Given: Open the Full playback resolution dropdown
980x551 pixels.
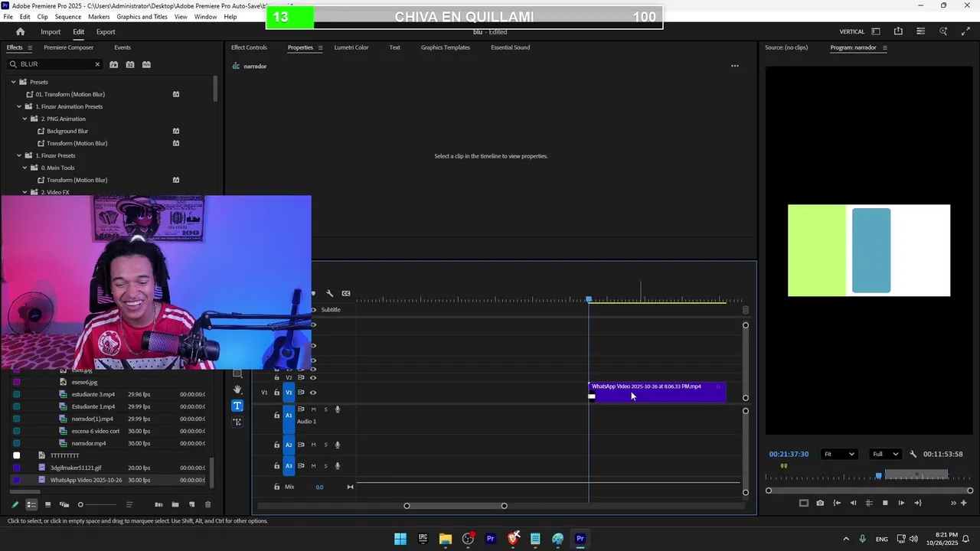Looking at the screenshot, I should click(x=885, y=454).
